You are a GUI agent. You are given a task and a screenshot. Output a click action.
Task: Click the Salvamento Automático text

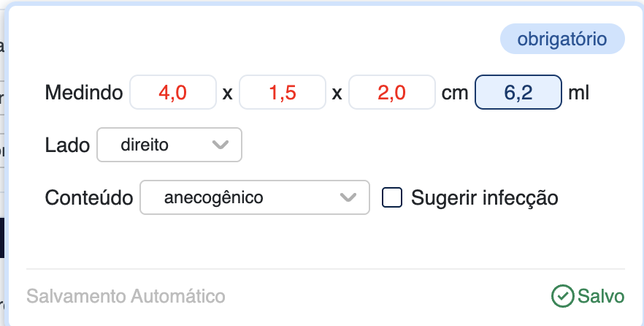point(126,296)
